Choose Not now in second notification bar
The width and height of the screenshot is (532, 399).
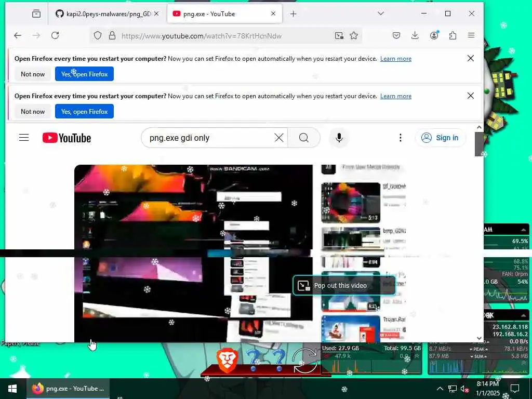(33, 111)
